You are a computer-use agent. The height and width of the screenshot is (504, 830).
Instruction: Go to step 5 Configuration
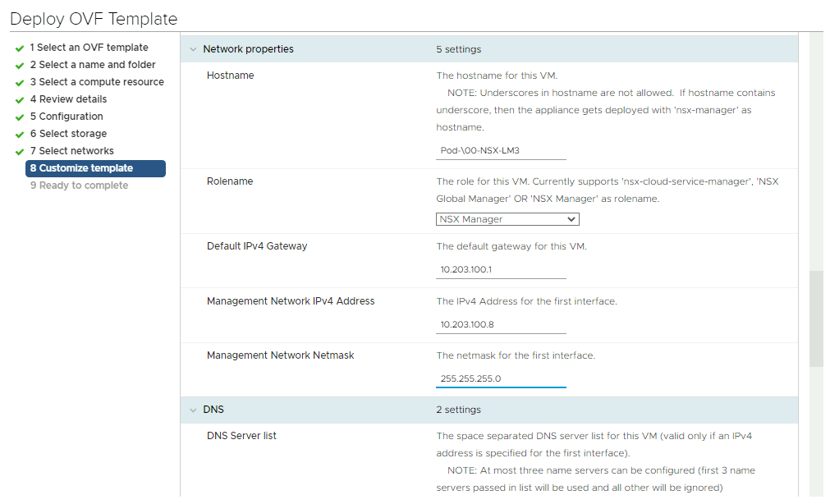click(66, 117)
